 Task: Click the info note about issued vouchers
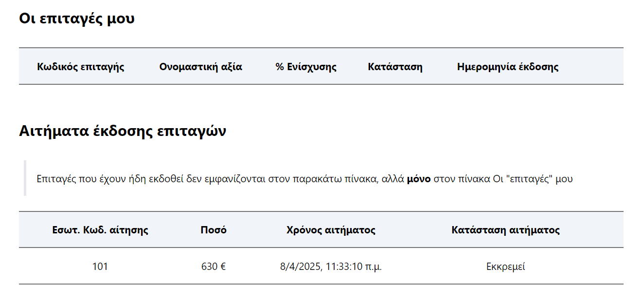[x=323, y=178]
